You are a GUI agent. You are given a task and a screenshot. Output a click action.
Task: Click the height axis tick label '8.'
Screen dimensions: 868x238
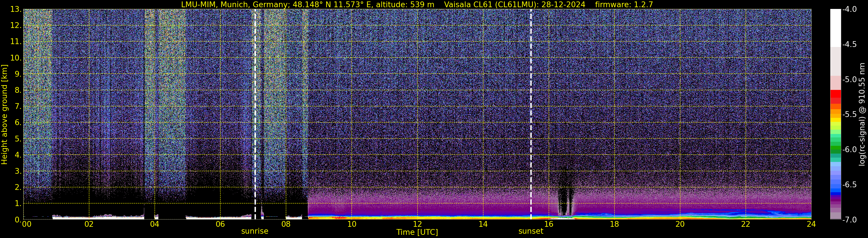(x=18, y=90)
